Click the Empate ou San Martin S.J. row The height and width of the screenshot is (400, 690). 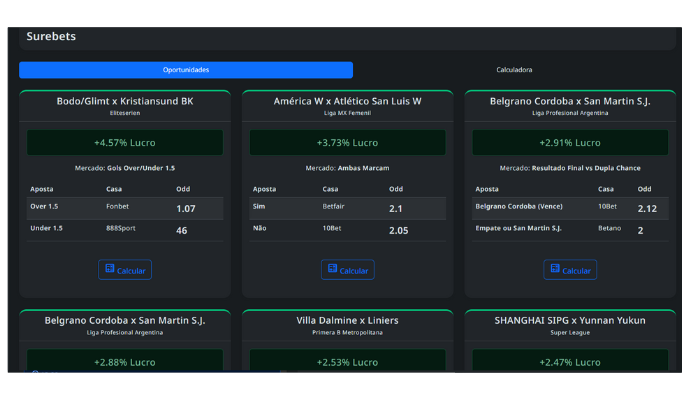coord(570,229)
